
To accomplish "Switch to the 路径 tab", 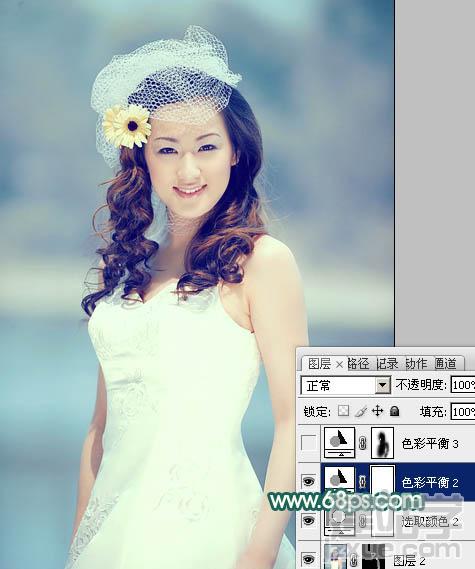I will click(358, 363).
